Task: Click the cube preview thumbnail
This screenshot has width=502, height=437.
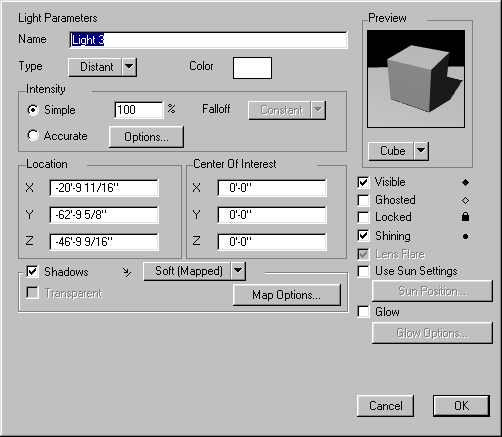Action: point(416,79)
